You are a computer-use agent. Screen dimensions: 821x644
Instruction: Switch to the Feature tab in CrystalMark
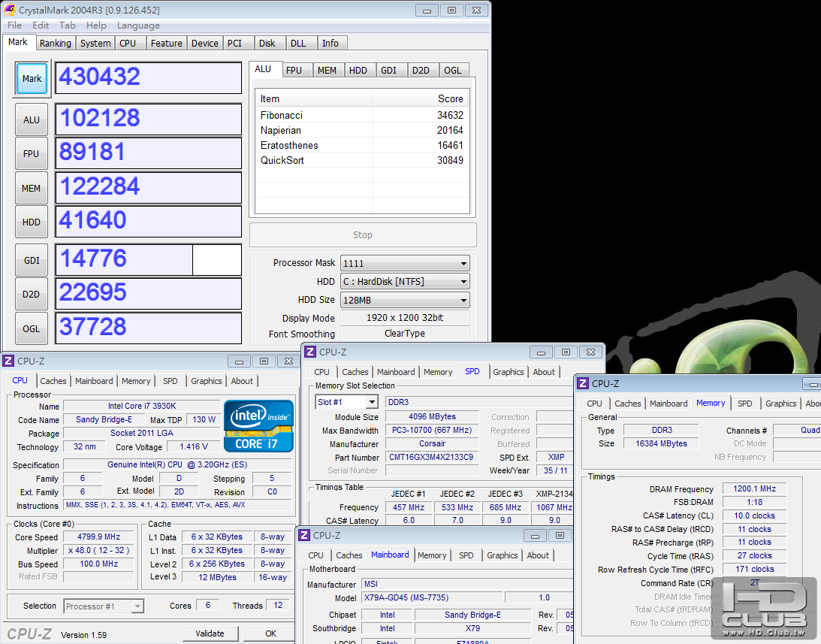(x=167, y=43)
